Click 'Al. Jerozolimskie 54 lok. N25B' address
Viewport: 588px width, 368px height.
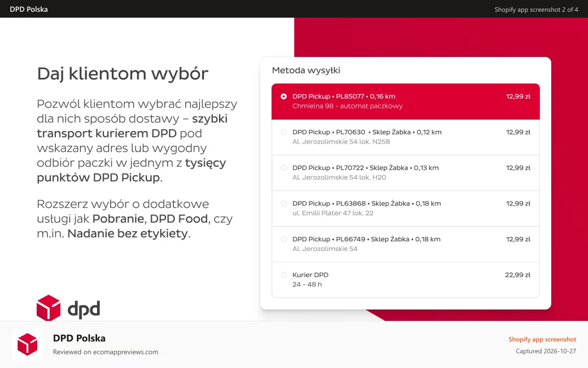[341, 142]
